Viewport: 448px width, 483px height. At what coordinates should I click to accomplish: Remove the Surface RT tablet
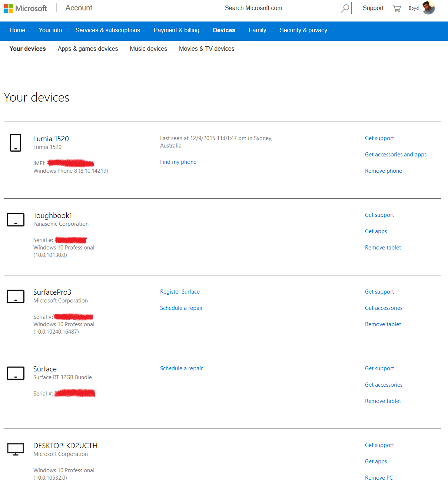383,401
